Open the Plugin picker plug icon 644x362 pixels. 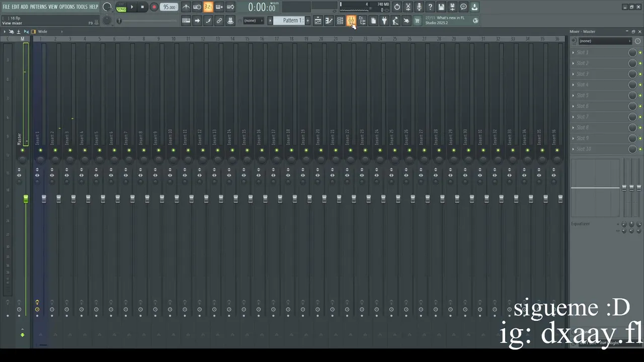(x=384, y=21)
